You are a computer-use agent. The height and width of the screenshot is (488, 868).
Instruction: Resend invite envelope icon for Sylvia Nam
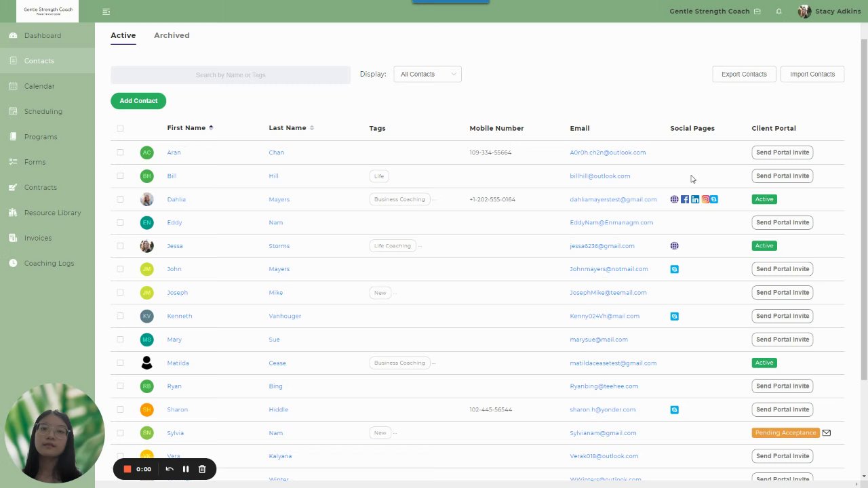coord(827,432)
